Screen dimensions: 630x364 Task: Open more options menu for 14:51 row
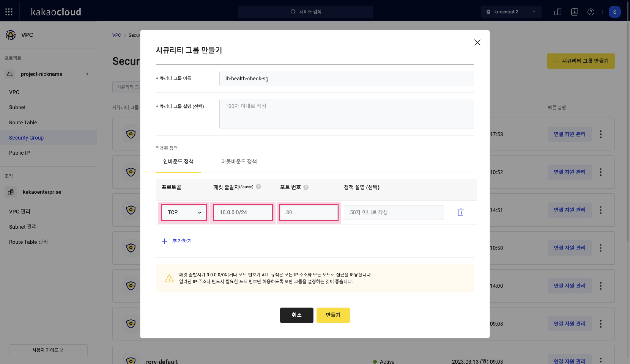click(601, 210)
